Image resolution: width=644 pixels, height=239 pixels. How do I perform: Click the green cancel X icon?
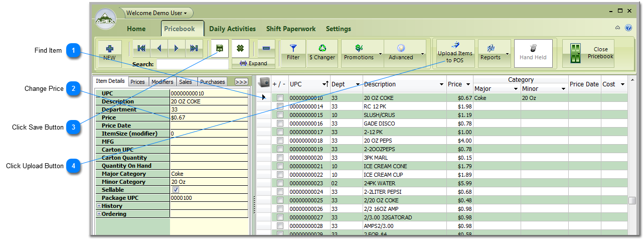pyautogui.click(x=240, y=48)
